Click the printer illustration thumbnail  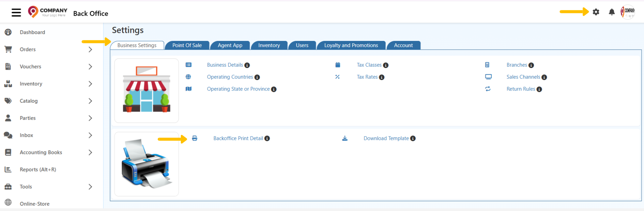tap(147, 164)
